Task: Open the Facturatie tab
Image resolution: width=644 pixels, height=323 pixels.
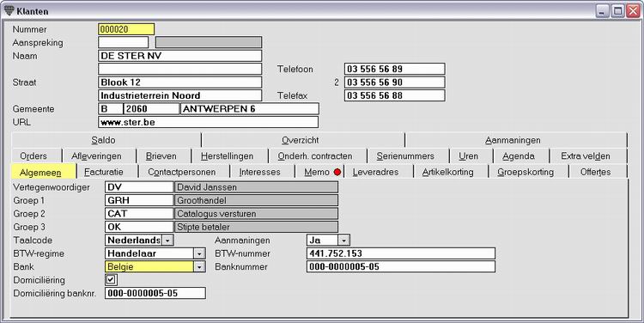Action: point(107,172)
